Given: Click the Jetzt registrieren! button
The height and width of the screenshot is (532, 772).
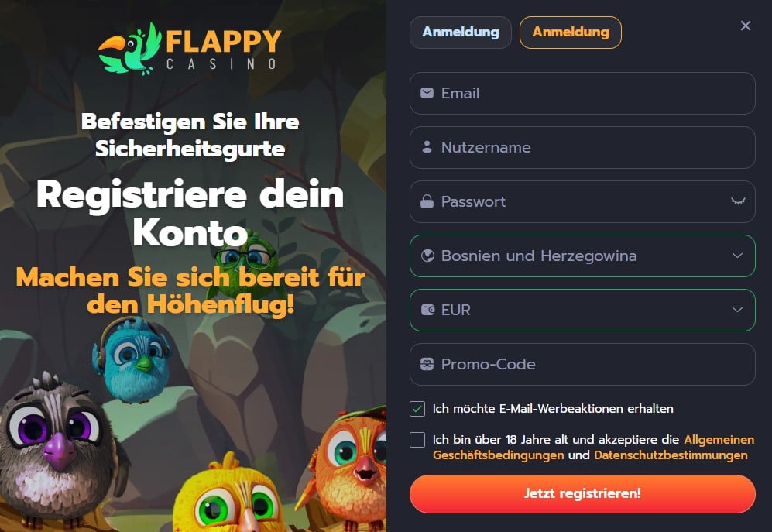Looking at the screenshot, I should (582, 493).
